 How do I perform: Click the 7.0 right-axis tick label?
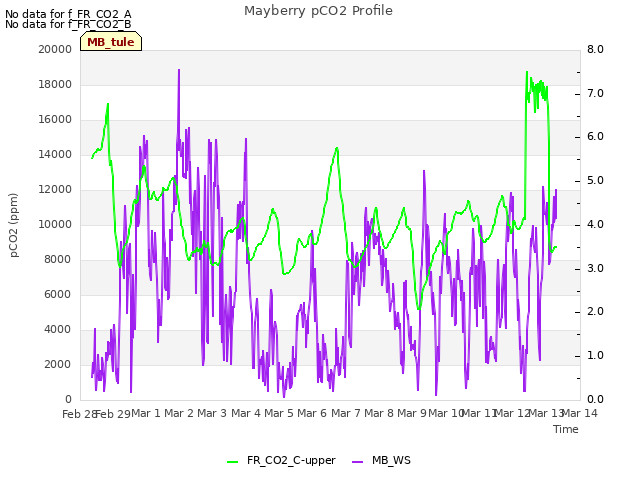[x=595, y=93]
